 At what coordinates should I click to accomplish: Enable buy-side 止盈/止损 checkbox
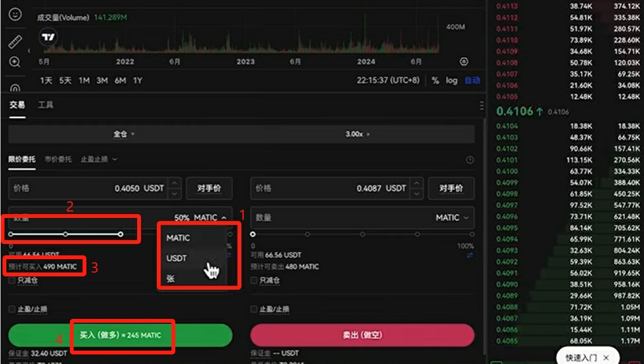[x=12, y=309]
